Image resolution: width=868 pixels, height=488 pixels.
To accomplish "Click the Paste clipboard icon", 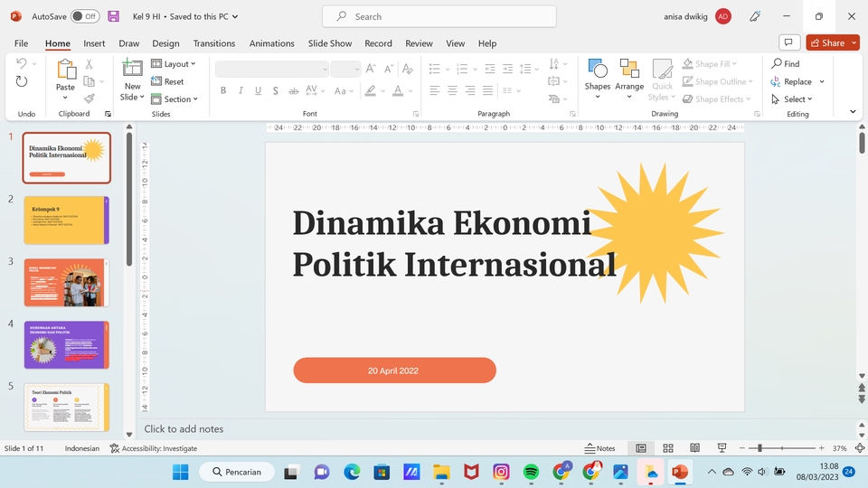I will point(66,70).
